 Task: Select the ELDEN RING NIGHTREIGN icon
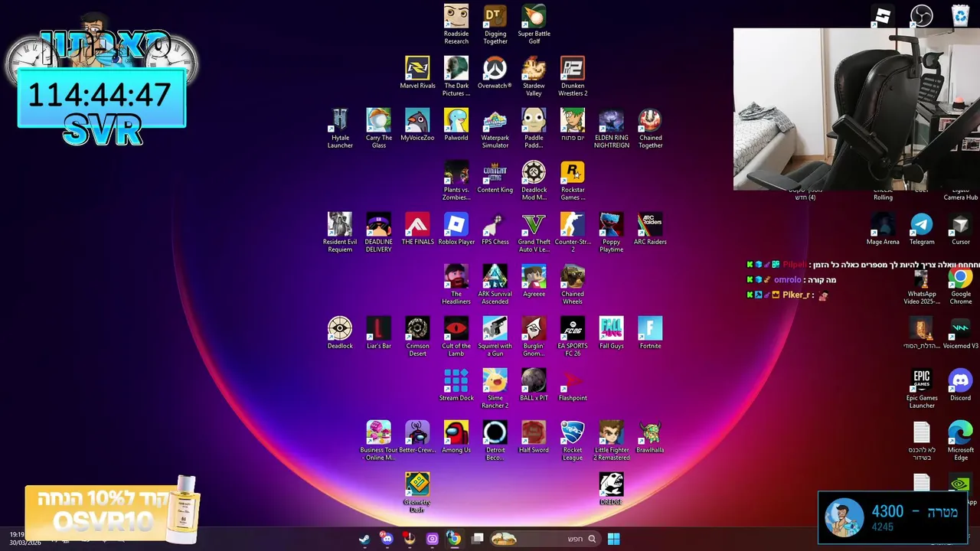tap(611, 120)
